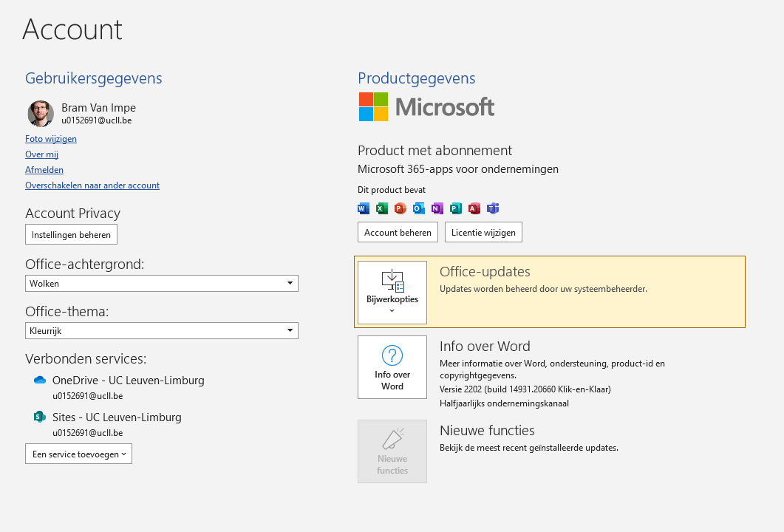Click the Access app icon
784x532 pixels.
[474, 208]
